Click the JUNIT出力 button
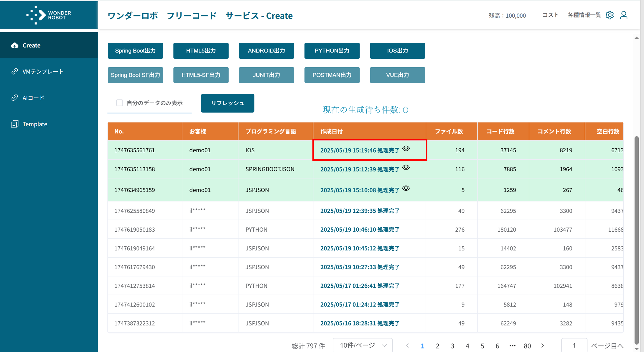The image size is (644, 352). [x=266, y=75]
